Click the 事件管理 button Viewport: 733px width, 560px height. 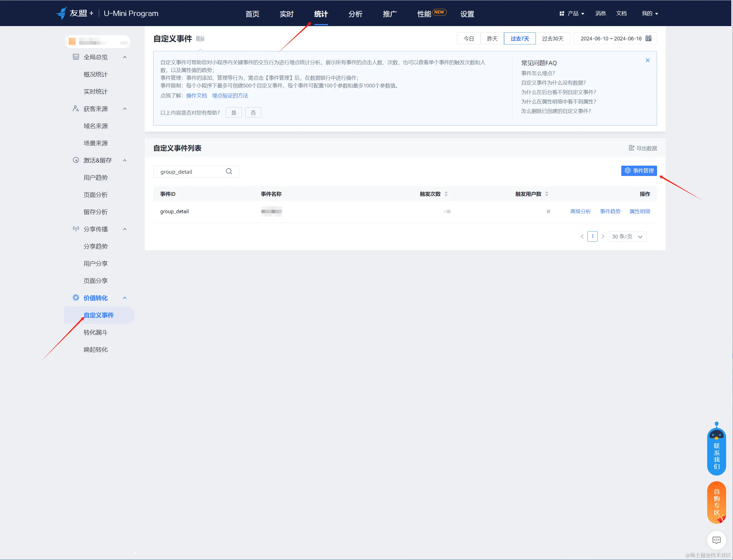click(x=639, y=171)
